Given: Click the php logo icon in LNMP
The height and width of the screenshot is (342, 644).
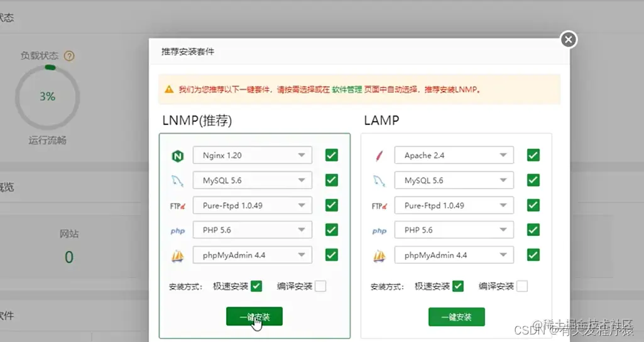Looking at the screenshot, I should [177, 231].
